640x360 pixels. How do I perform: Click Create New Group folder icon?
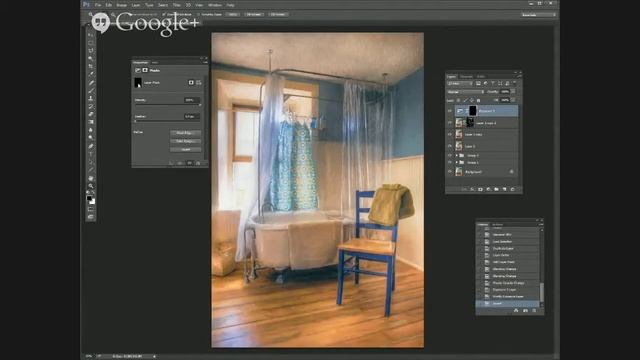tap(496, 189)
